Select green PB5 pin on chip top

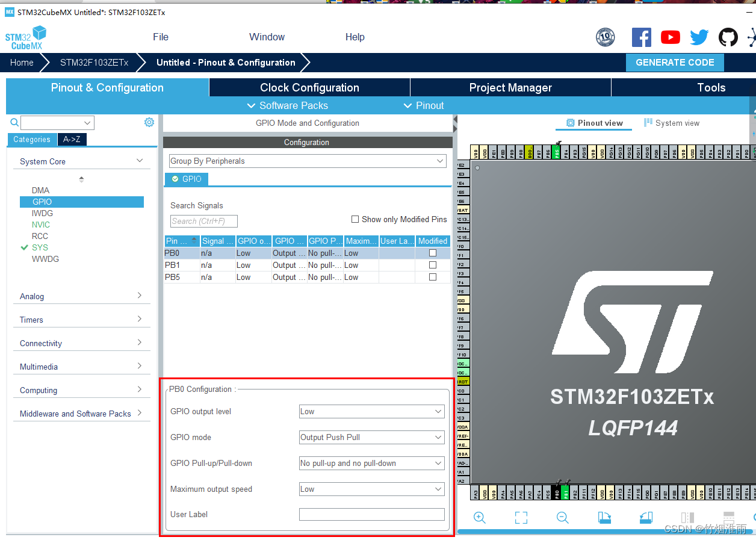(557, 152)
